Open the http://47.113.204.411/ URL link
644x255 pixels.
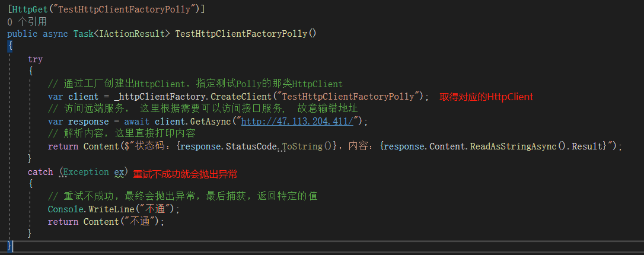(x=301, y=122)
